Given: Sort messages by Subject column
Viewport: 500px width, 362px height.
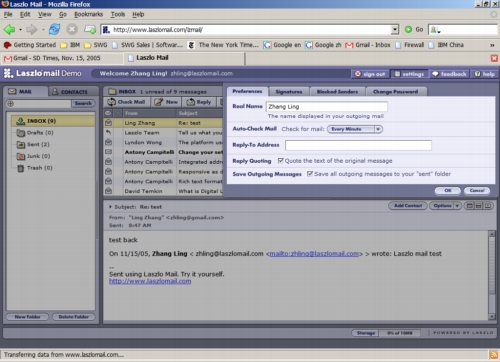Looking at the screenshot, I should click(200, 113).
